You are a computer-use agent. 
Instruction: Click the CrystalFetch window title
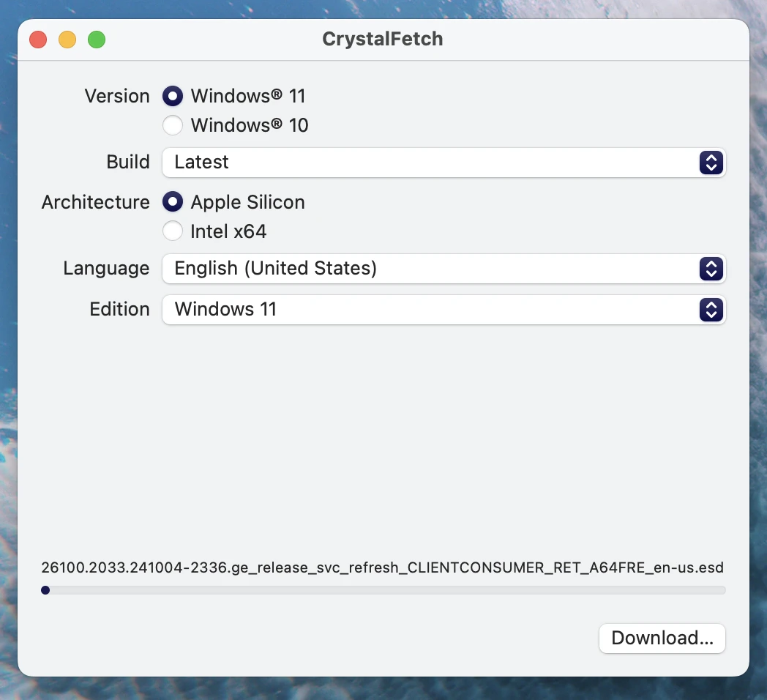click(x=383, y=39)
